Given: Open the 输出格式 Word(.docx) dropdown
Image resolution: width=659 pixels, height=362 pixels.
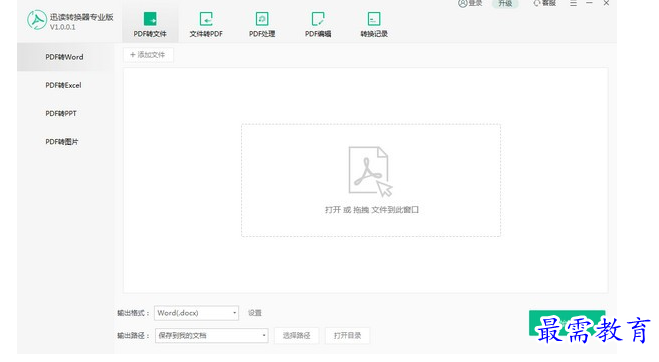Looking at the screenshot, I should coord(196,313).
